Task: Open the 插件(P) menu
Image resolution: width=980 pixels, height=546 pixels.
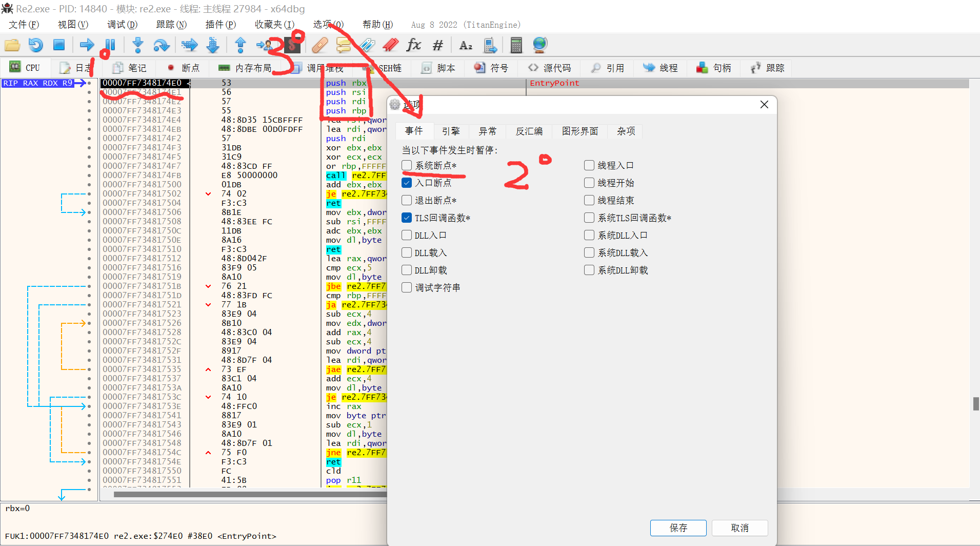Action: coord(221,25)
